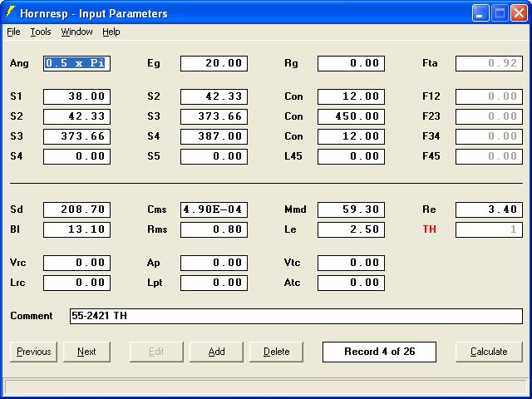Click the F45 field

pos(489,156)
